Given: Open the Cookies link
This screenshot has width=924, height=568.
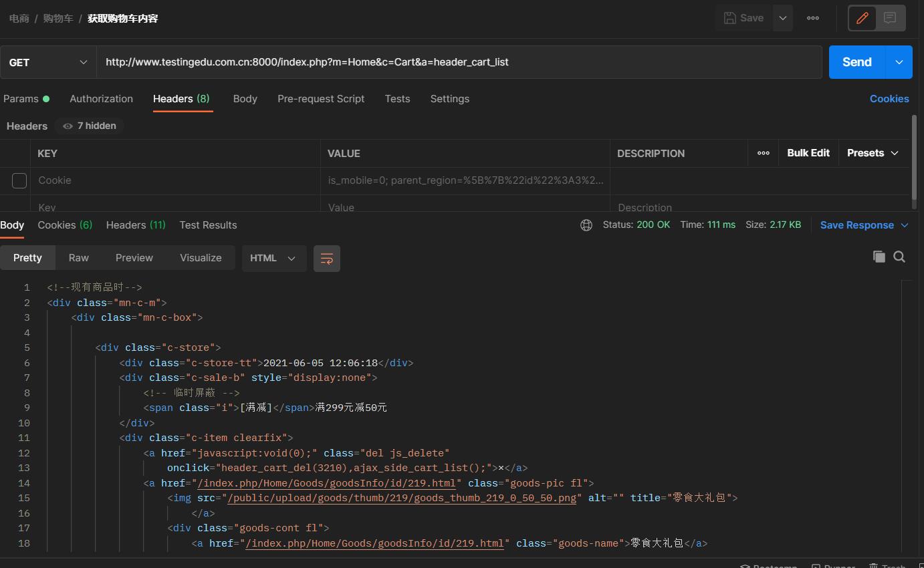Looking at the screenshot, I should tap(889, 99).
